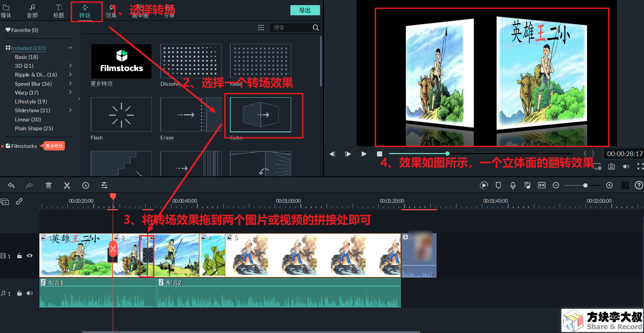Add a marker with shield icon
This screenshot has width=644, height=333.
pos(498,185)
